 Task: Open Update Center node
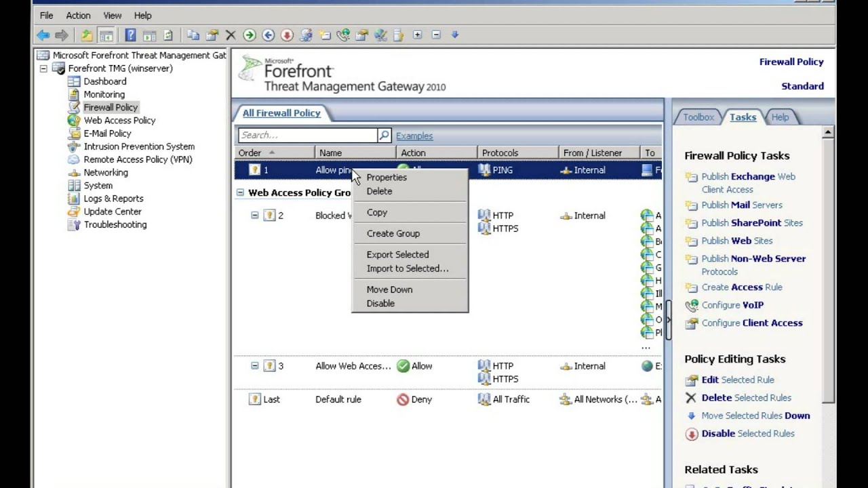pyautogui.click(x=113, y=211)
